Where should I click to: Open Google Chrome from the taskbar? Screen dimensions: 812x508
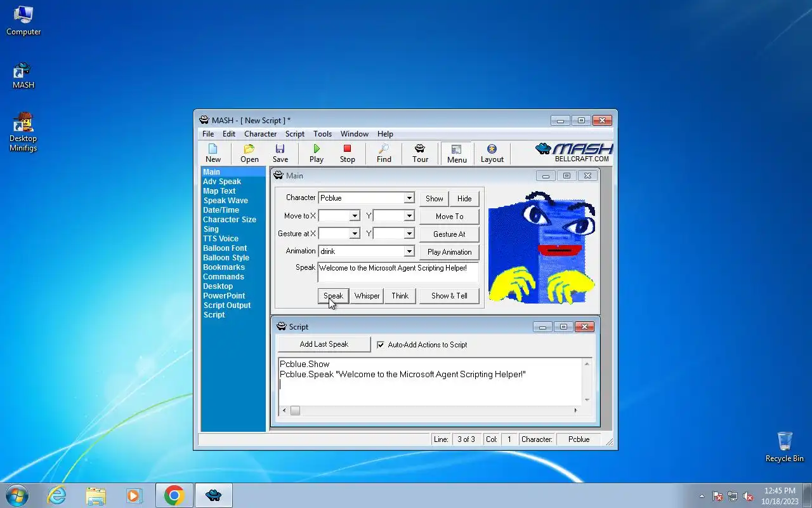[174, 495]
